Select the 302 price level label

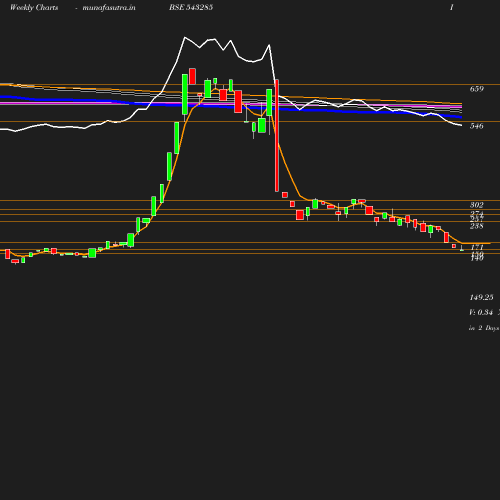coord(477,205)
